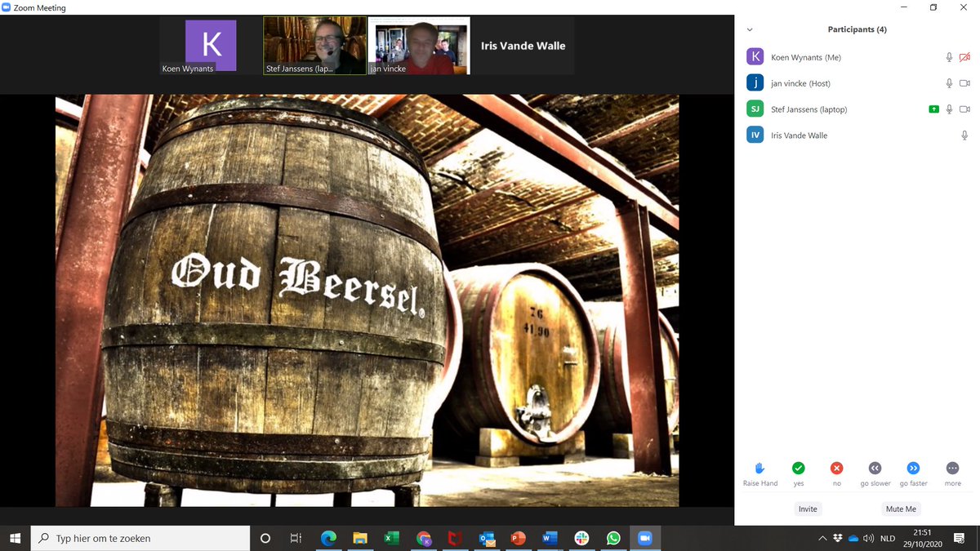
Task: Minimize the Zoom Meeting window
Action: pyautogui.click(x=903, y=7)
